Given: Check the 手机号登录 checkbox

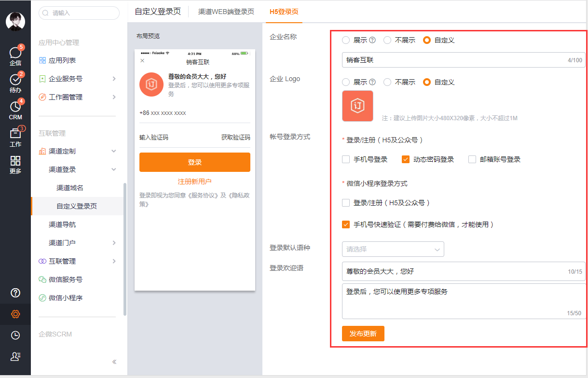Looking at the screenshot, I should tap(346, 159).
